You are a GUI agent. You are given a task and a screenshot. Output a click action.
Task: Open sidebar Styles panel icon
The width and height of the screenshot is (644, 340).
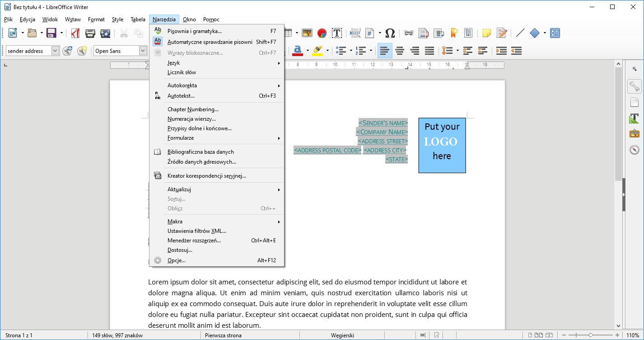pos(635,118)
